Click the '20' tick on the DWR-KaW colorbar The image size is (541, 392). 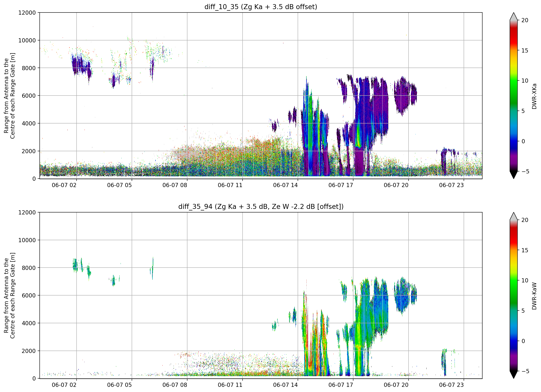point(525,220)
